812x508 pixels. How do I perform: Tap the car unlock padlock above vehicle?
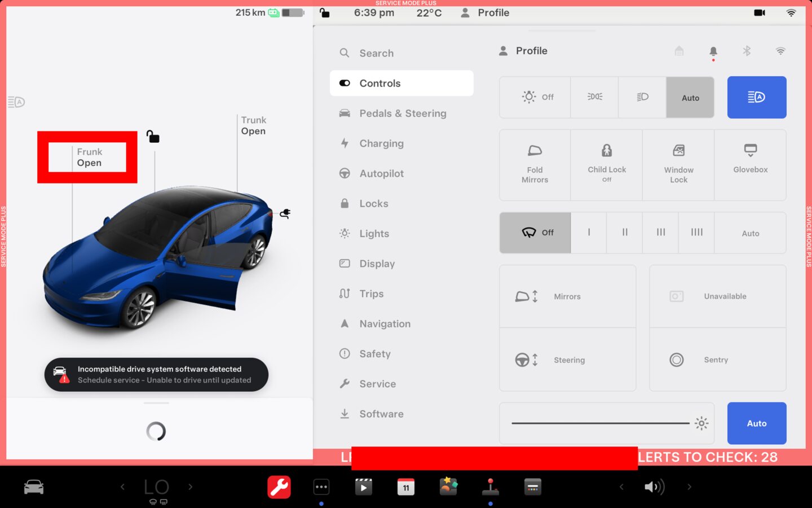(153, 137)
